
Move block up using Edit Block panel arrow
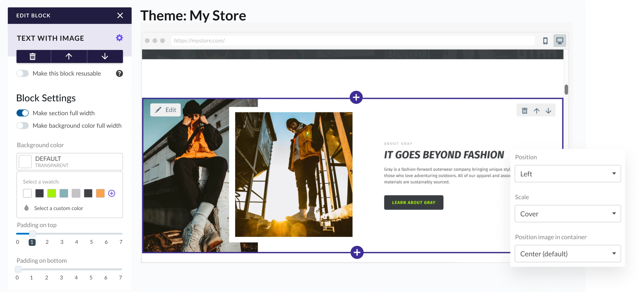(x=69, y=57)
